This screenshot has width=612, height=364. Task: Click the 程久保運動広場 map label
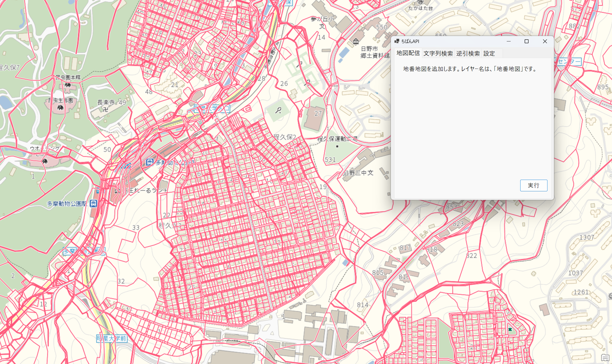click(337, 139)
